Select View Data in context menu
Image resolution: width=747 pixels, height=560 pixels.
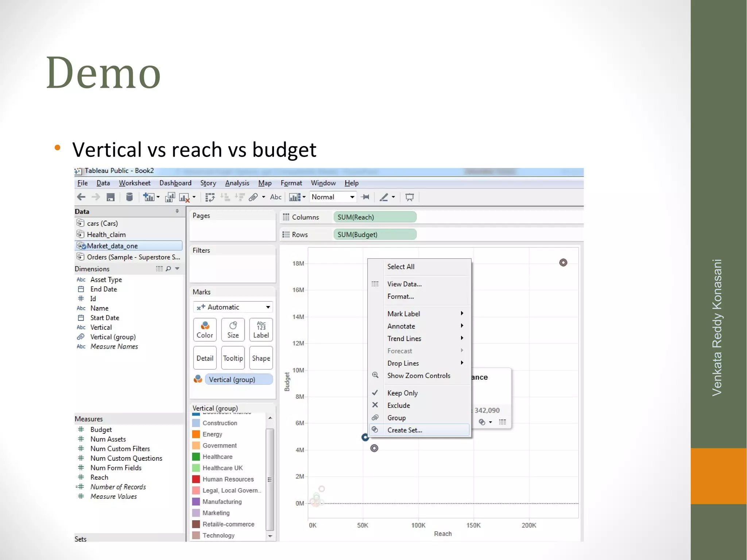click(419, 284)
